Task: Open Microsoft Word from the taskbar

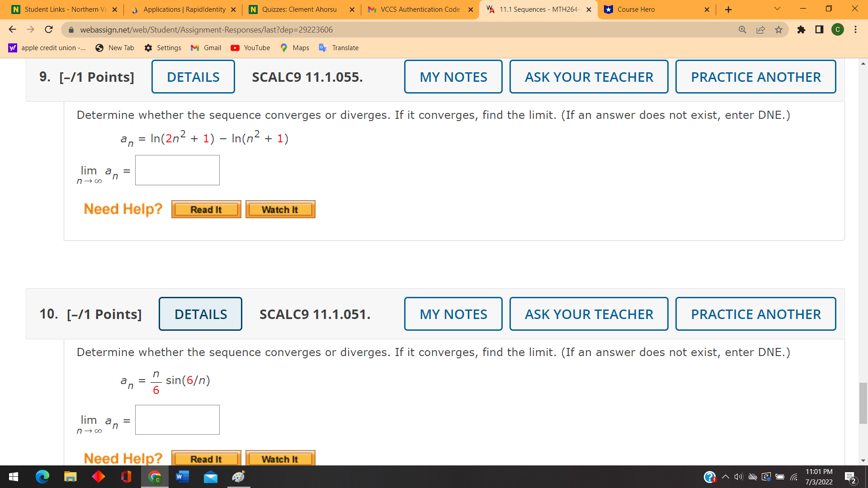Action: (182, 477)
